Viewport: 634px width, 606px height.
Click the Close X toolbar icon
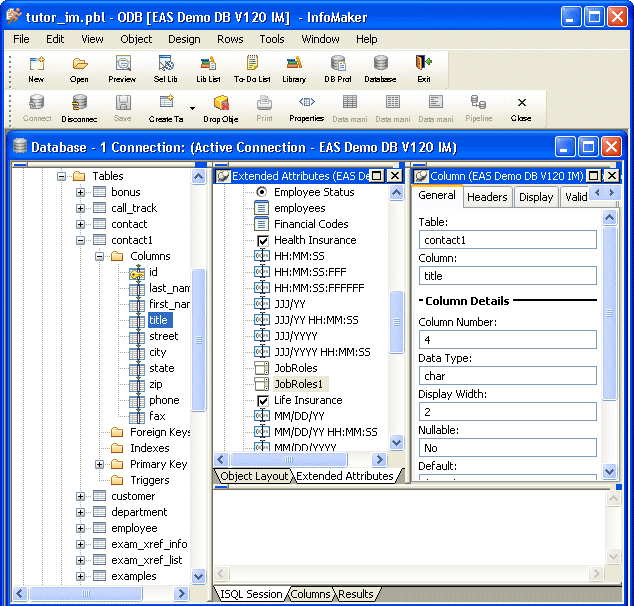[522, 108]
